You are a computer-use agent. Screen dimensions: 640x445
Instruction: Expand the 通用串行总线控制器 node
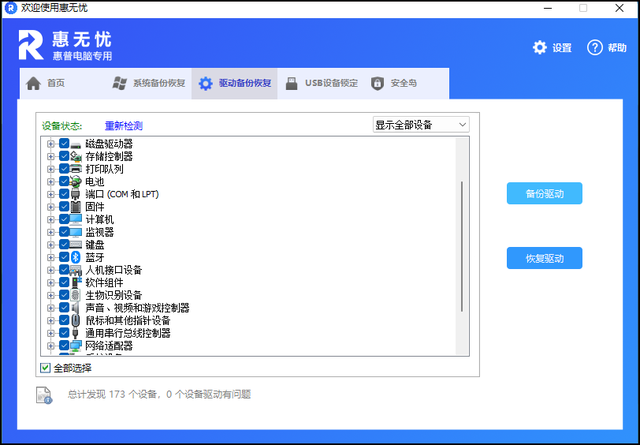(51, 333)
